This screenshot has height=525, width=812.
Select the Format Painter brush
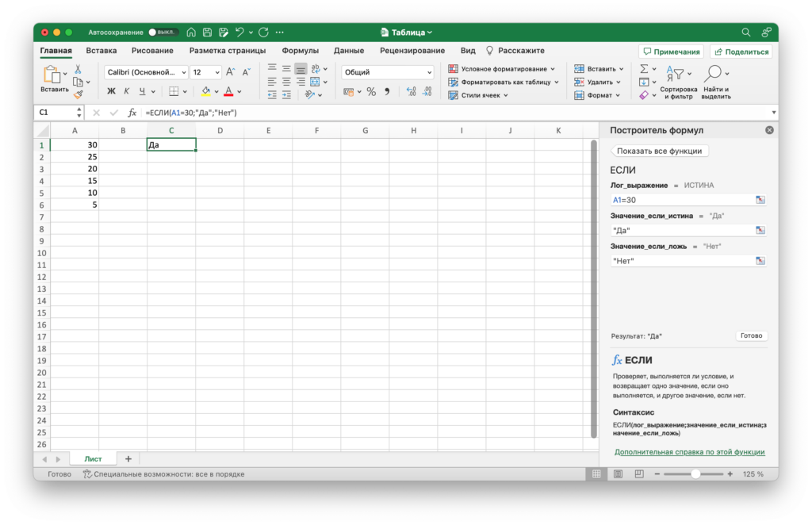tap(78, 94)
